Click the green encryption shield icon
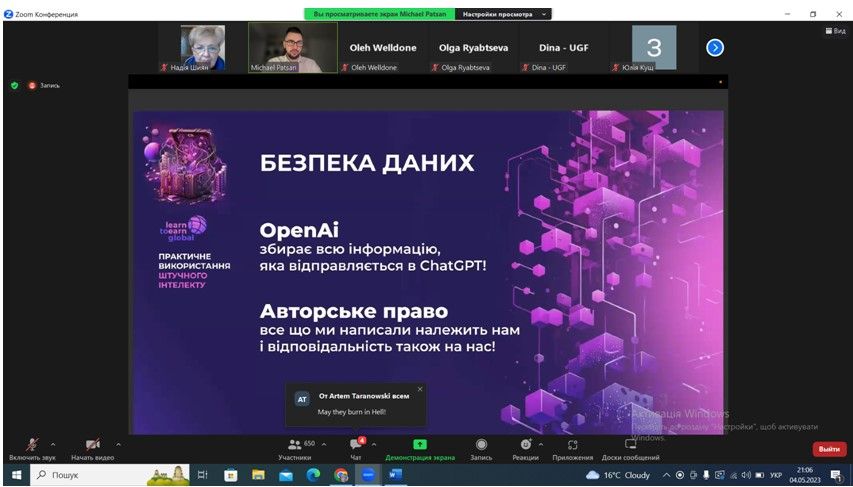 click(x=14, y=85)
